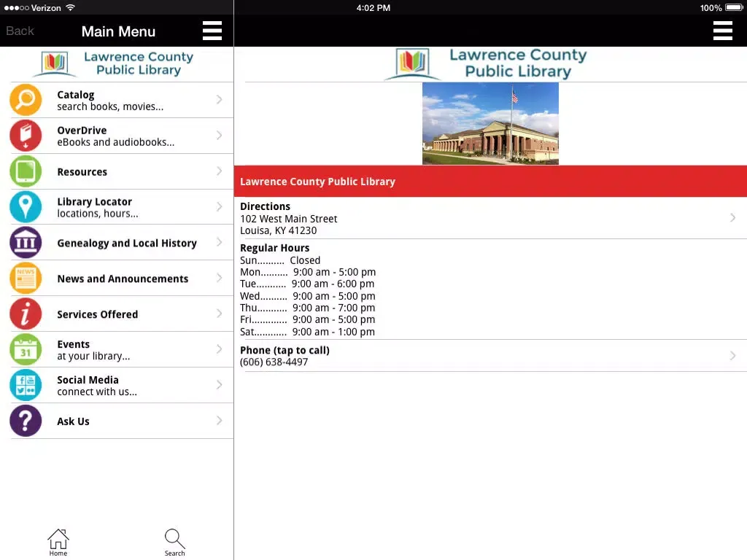Tap the red Services Offered info icon
The height and width of the screenshot is (560, 747).
click(26, 314)
